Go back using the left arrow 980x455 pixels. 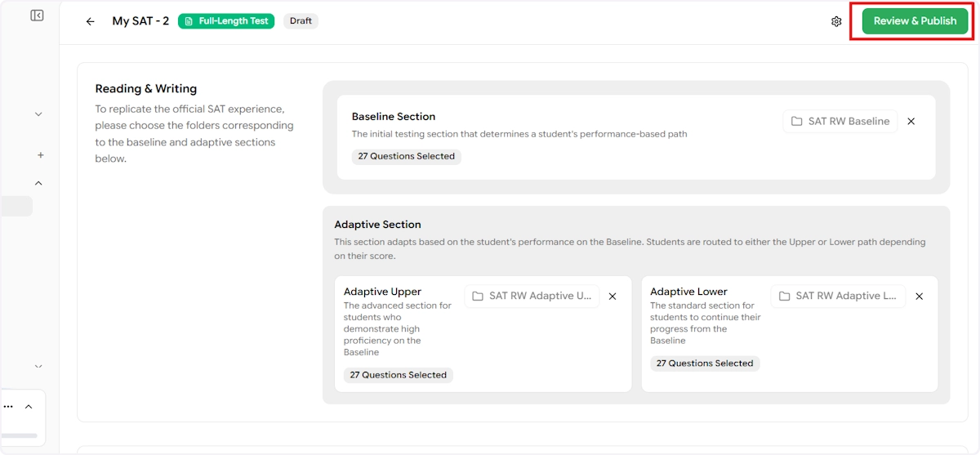click(x=91, y=21)
